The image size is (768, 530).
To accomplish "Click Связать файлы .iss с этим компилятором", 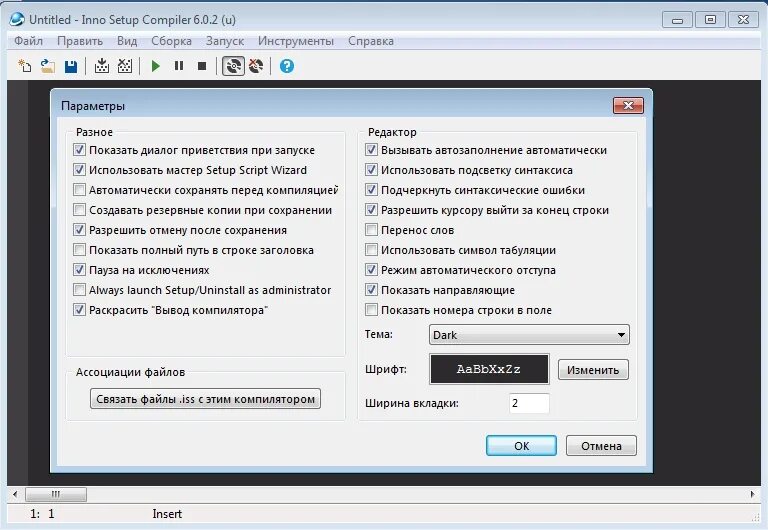I will coord(205,399).
